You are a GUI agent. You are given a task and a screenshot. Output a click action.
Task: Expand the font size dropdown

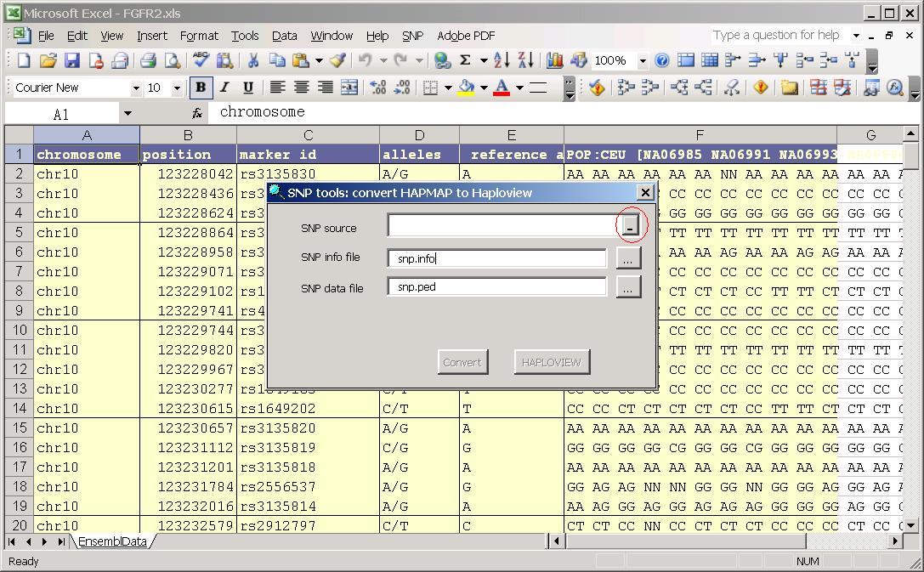click(177, 88)
